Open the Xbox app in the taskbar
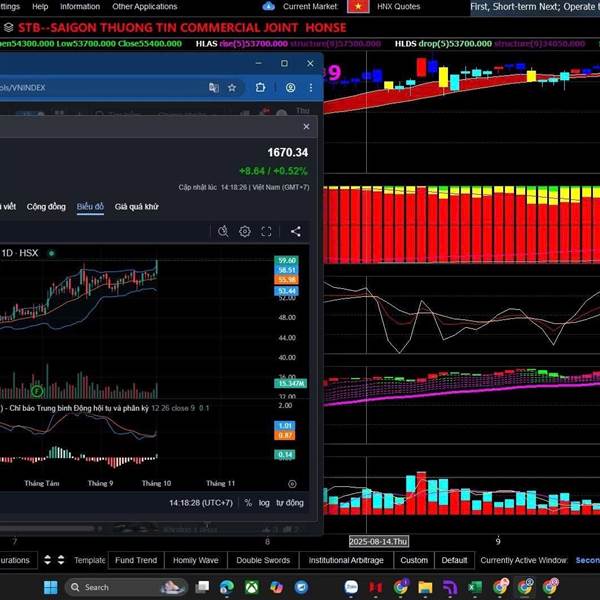 [x=251, y=587]
